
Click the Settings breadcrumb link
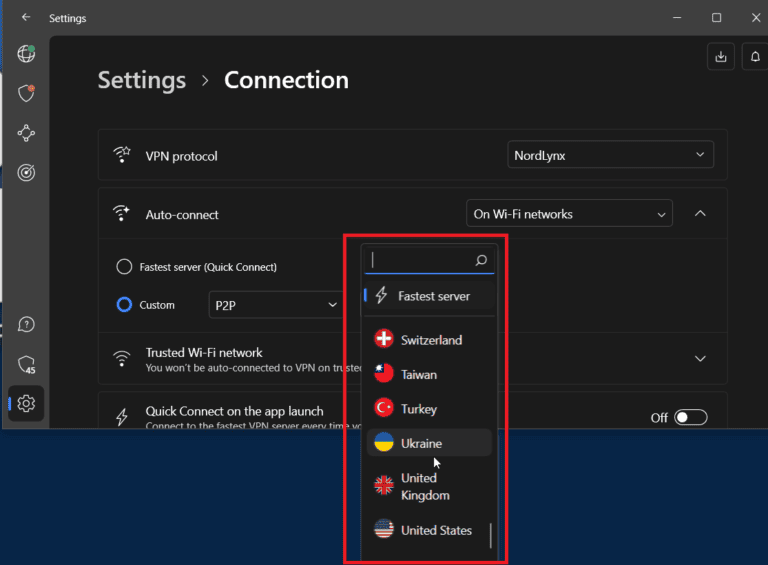pyautogui.click(x=142, y=81)
